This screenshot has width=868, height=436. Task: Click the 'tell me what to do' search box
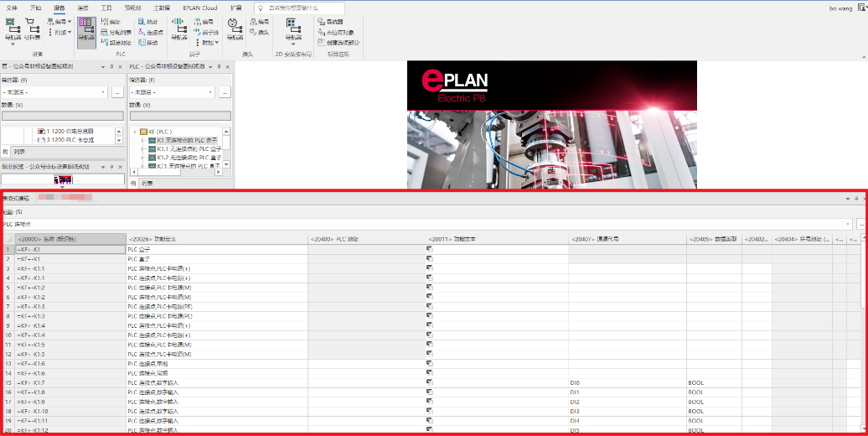pos(299,8)
